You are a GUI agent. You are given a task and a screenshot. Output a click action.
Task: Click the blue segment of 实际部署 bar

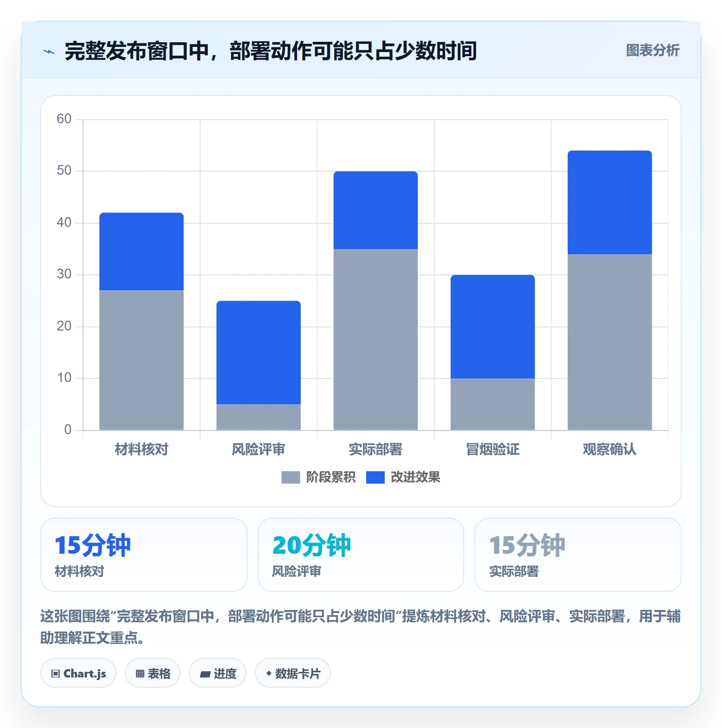375,210
